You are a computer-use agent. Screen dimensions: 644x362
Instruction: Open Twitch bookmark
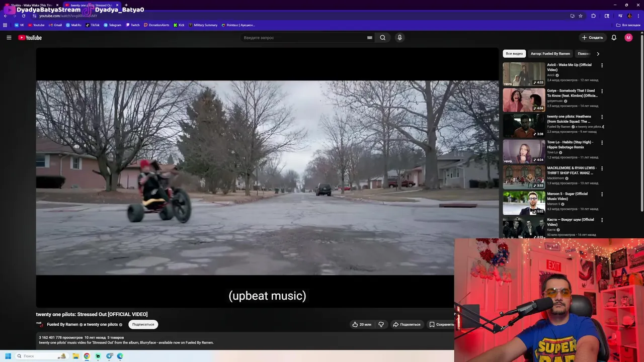(x=133, y=25)
